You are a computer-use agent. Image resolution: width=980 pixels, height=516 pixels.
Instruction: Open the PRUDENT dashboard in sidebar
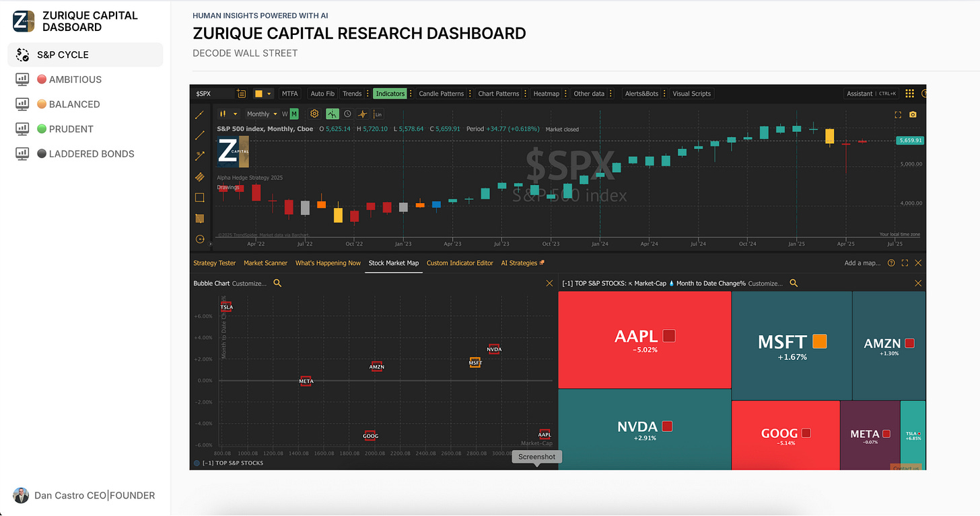[85, 129]
